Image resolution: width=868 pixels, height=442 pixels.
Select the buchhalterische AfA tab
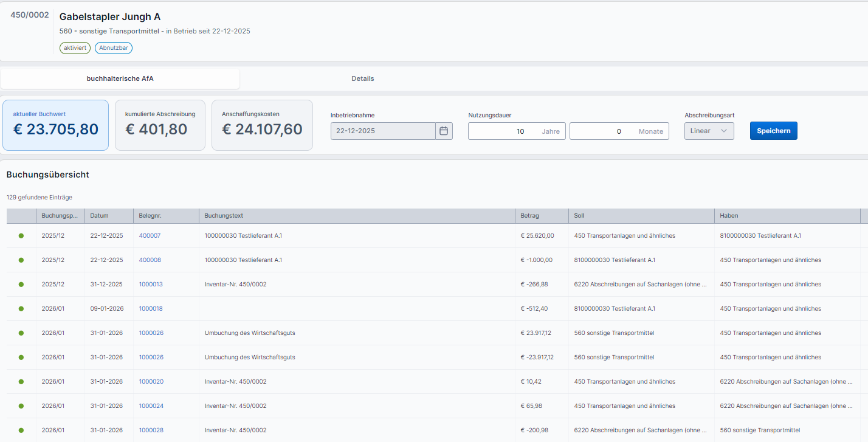[x=120, y=79]
